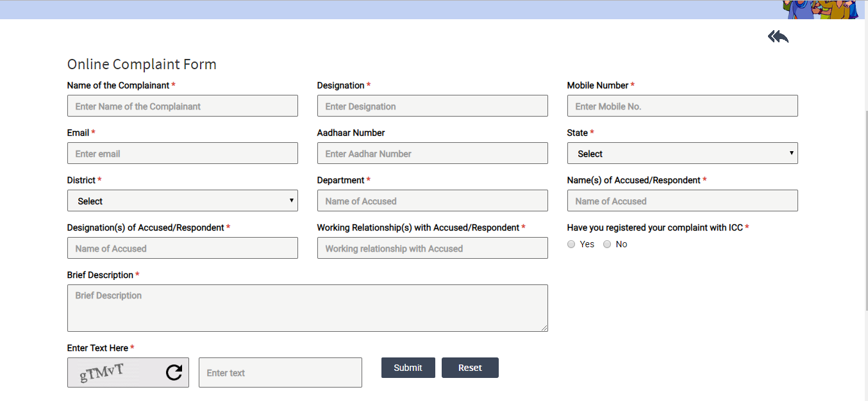Open the State dropdown

pyautogui.click(x=682, y=154)
